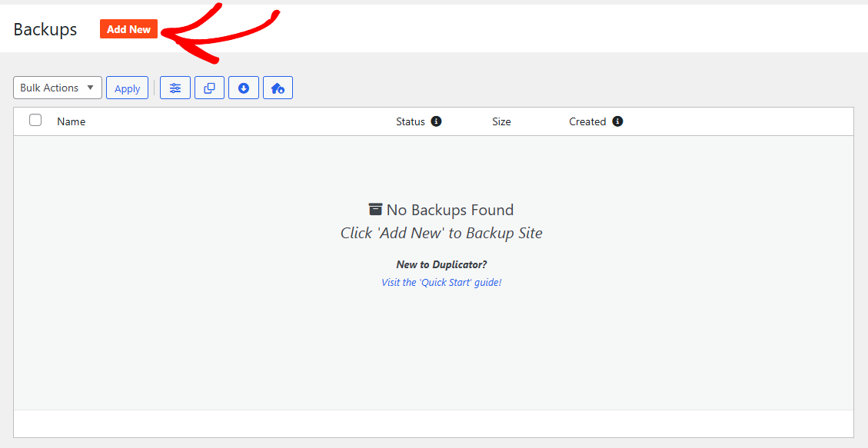
Task: Click the info icon beside Created
Action: point(617,121)
